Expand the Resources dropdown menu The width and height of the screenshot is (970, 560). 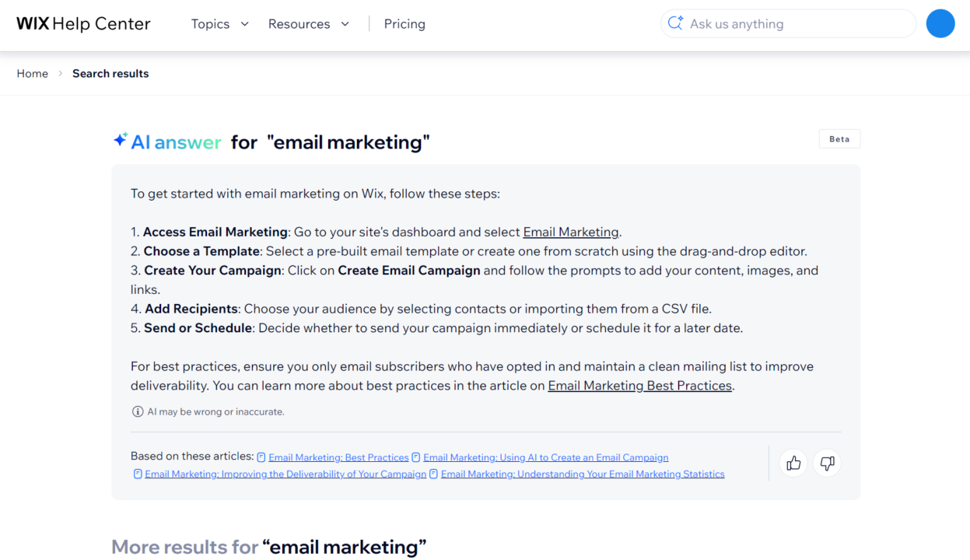tap(308, 24)
